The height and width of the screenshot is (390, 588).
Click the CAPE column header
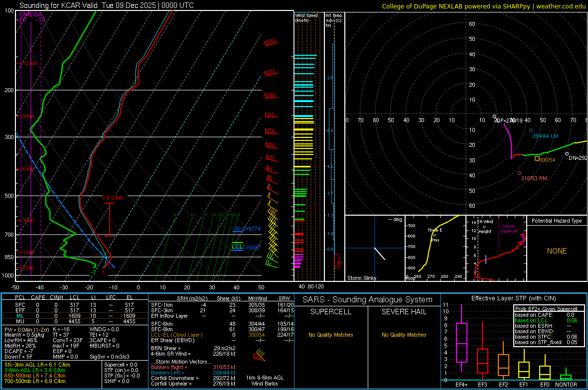tap(38, 297)
